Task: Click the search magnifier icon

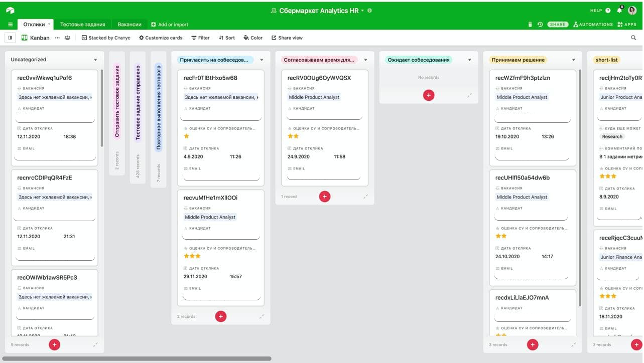Action: point(633,38)
